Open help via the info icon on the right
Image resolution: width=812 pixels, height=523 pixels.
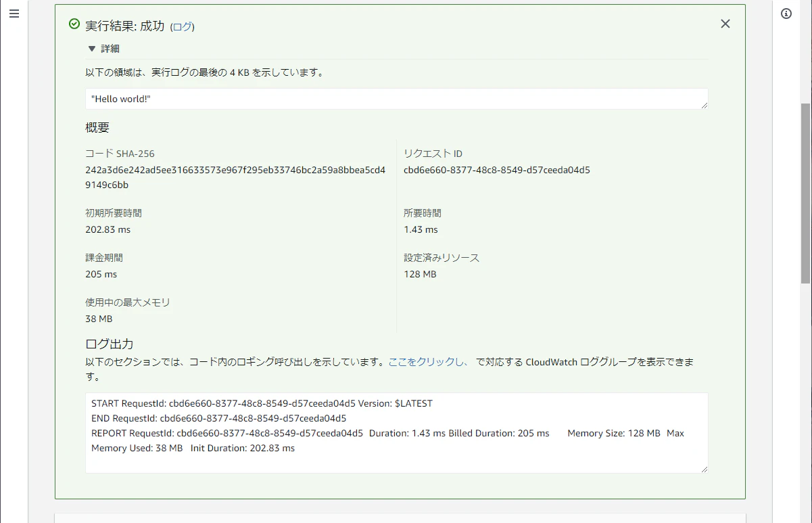(x=785, y=13)
